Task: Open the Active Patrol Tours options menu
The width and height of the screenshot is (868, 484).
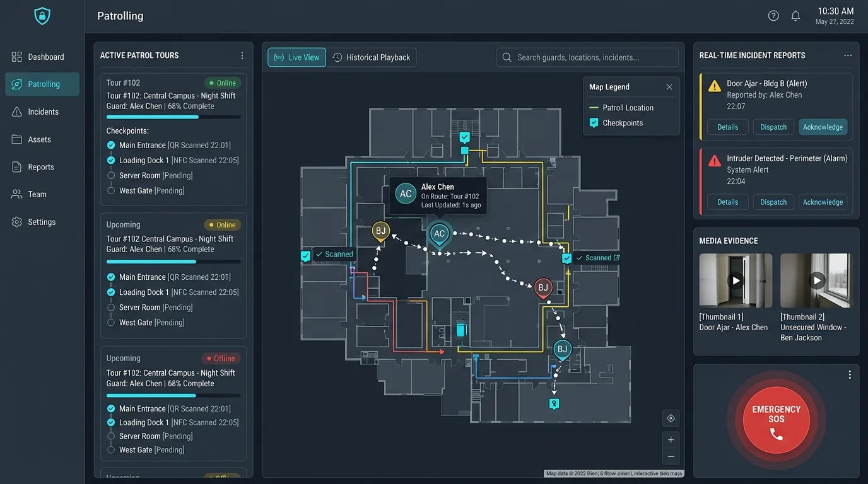Action: pos(242,55)
